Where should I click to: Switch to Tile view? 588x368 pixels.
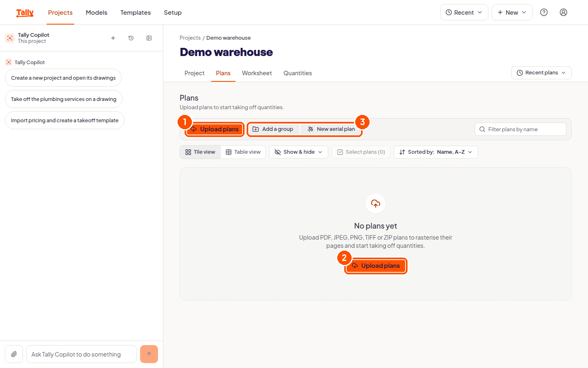pyautogui.click(x=200, y=152)
